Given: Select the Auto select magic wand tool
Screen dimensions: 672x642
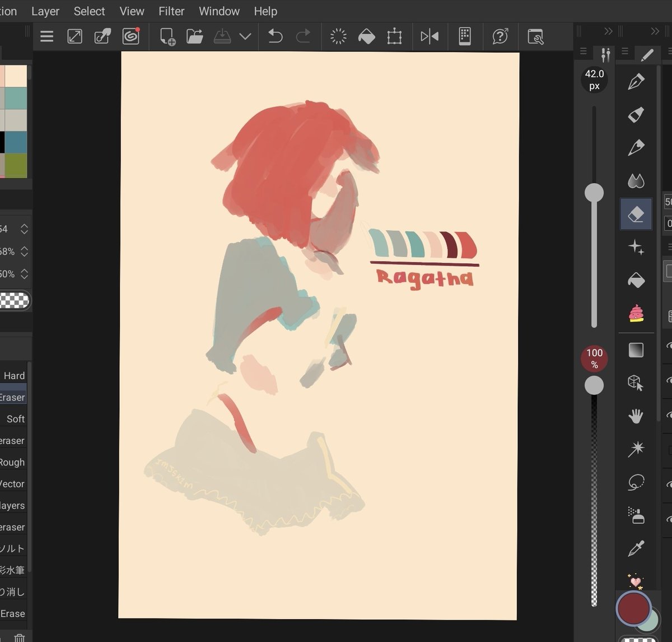Looking at the screenshot, I should pos(636,449).
